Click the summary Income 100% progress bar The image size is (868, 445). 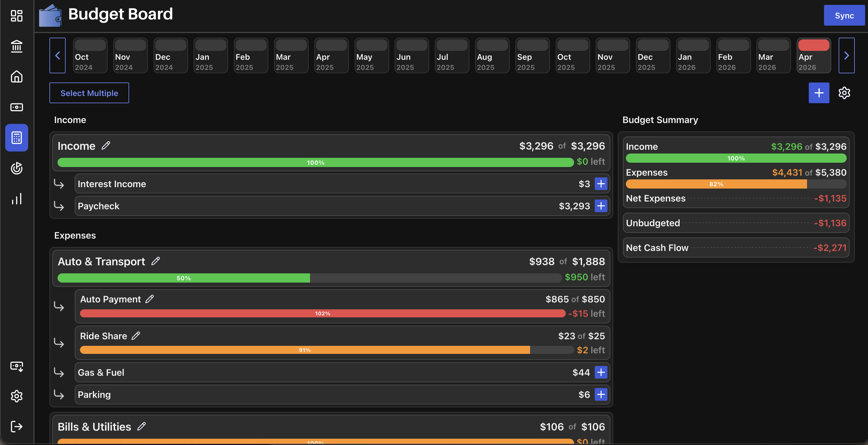(736, 158)
